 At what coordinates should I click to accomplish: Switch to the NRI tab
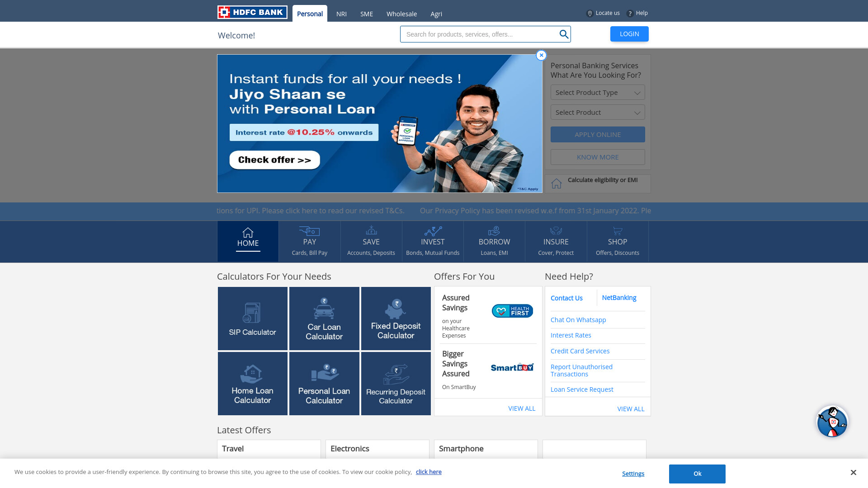click(341, 14)
